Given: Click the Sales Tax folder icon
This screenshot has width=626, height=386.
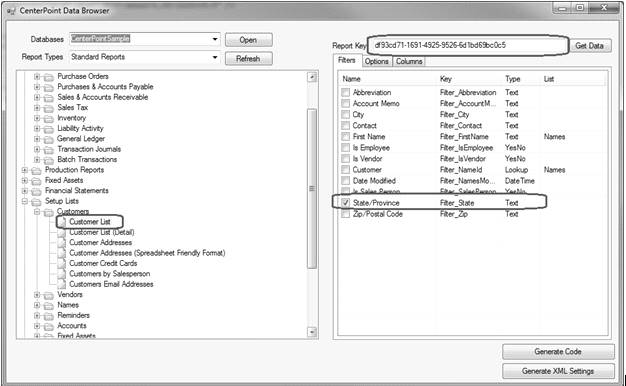Looking at the screenshot, I should point(49,108).
